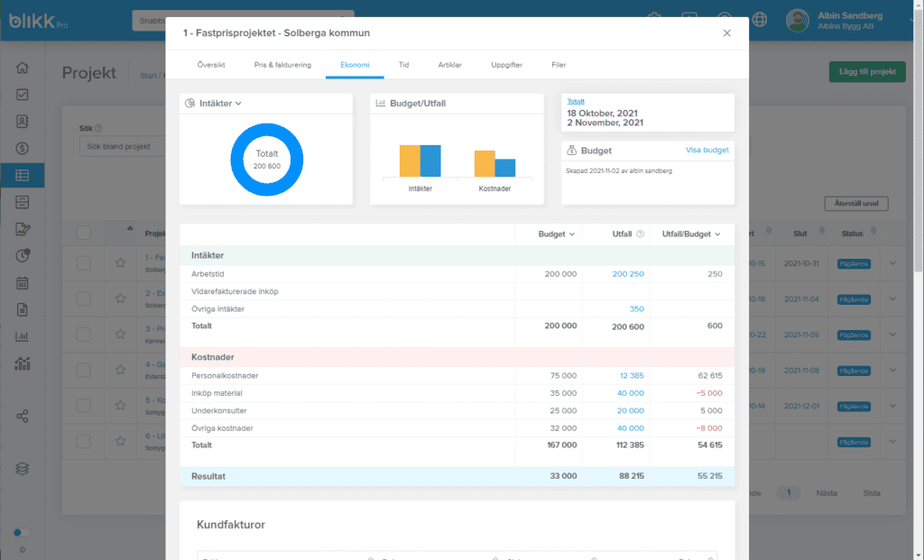Click the Visa budget link
This screenshot has height=560, width=924.
(707, 150)
